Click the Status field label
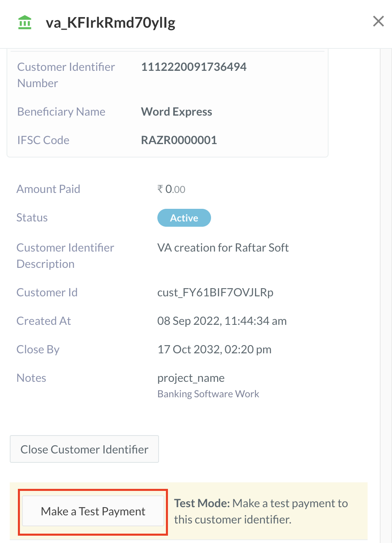Screen dimensions: 392x543 [32, 217]
